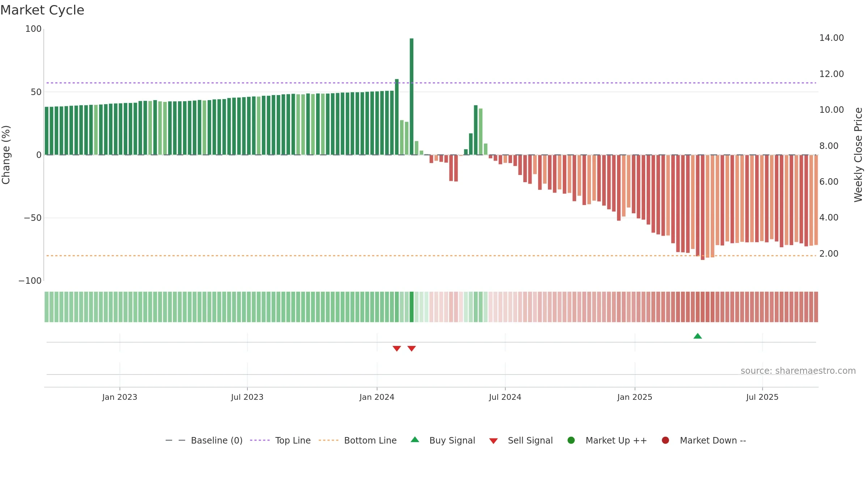Click the Jan 2025 x-axis label
Viewport: 868px width, 488px height.
click(635, 397)
